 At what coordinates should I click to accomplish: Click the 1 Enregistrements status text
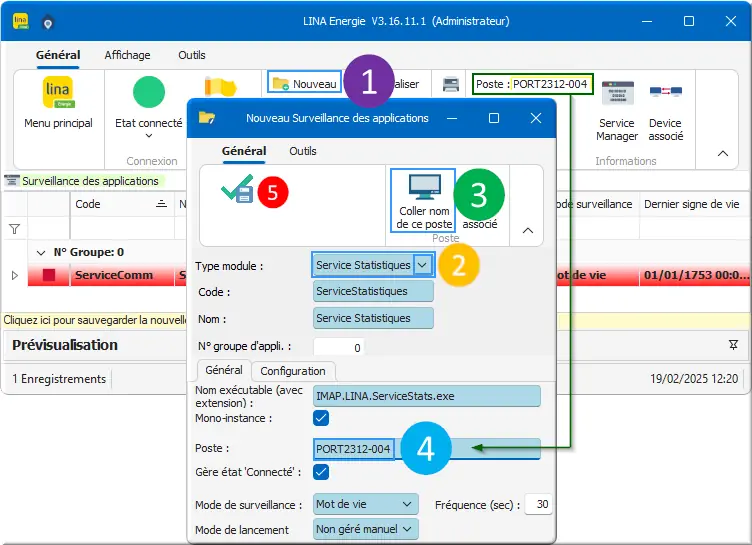(59, 379)
